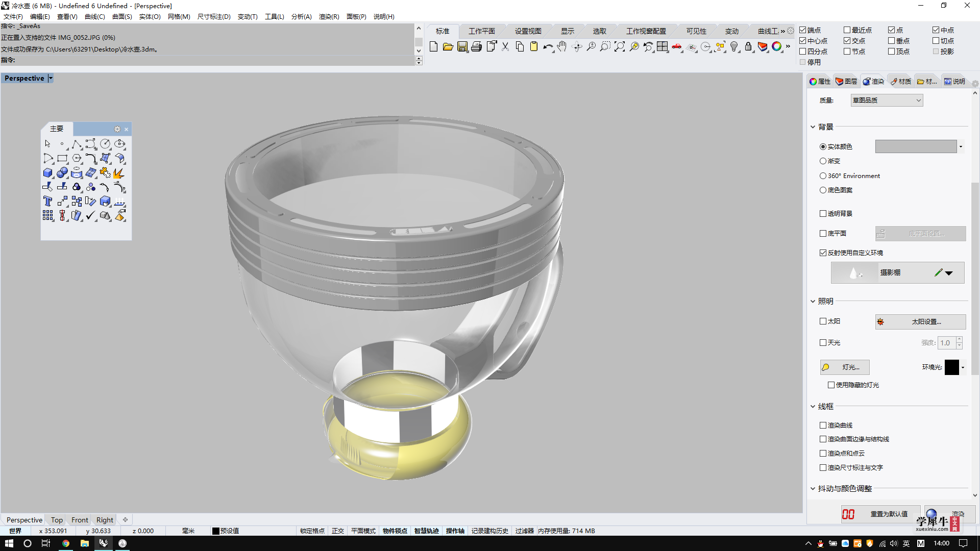Image resolution: width=980 pixels, height=551 pixels.
Task: Click the Save floppy disk icon
Action: click(462, 47)
